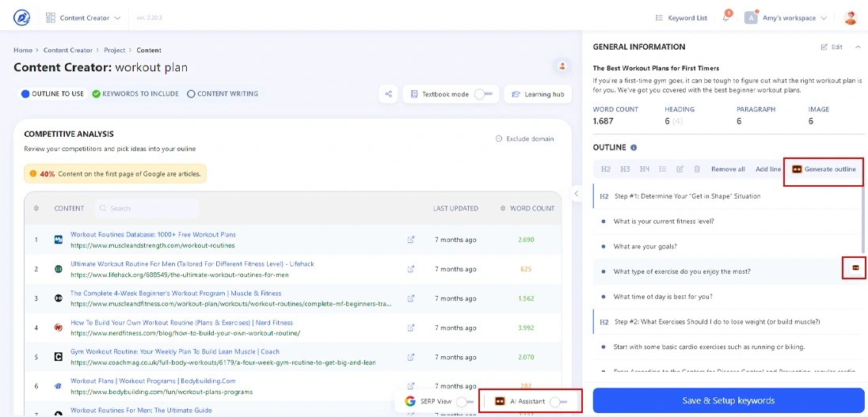The height and width of the screenshot is (417, 868).
Task: Open the notifications bell
Action: point(726,17)
